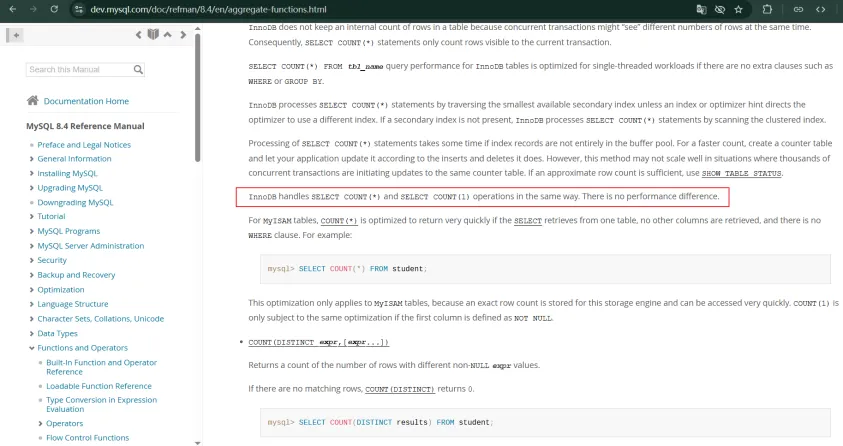Expand the Security section in sidebar
Image resolution: width=843 pixels, height=446 pixels.
[x=31, y=260]
